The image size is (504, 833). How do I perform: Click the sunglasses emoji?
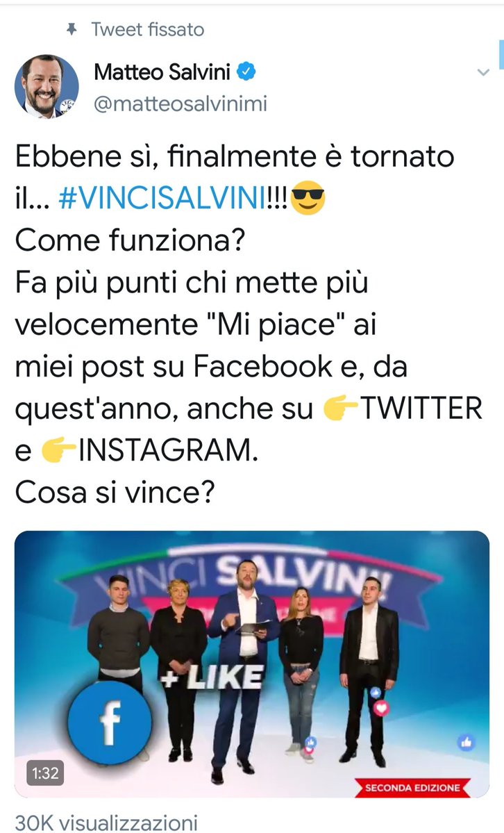[x=308, y=197]
